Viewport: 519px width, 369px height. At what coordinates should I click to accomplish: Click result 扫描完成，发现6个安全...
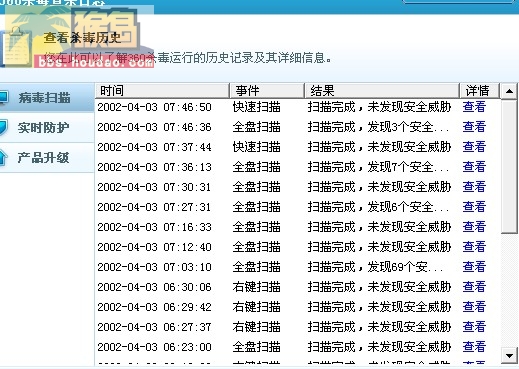coord(378,207)
